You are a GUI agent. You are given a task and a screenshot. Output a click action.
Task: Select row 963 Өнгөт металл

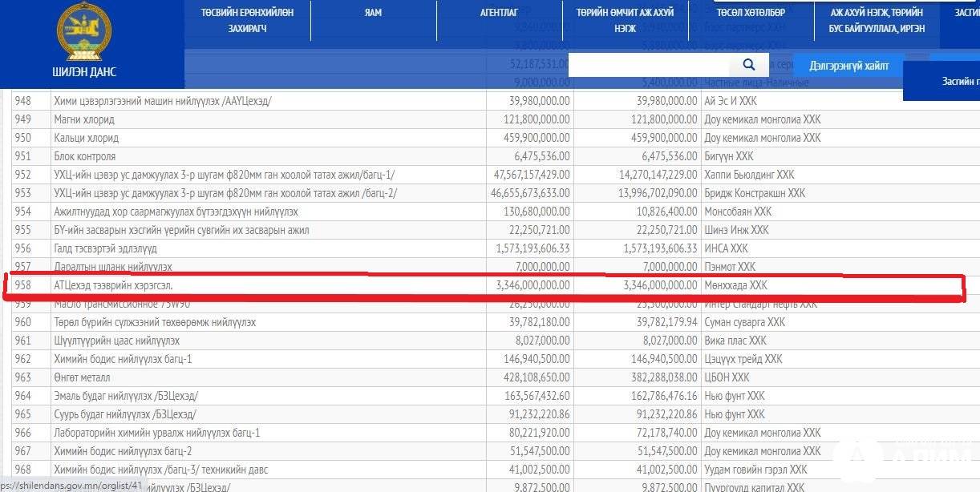[82, 377]
